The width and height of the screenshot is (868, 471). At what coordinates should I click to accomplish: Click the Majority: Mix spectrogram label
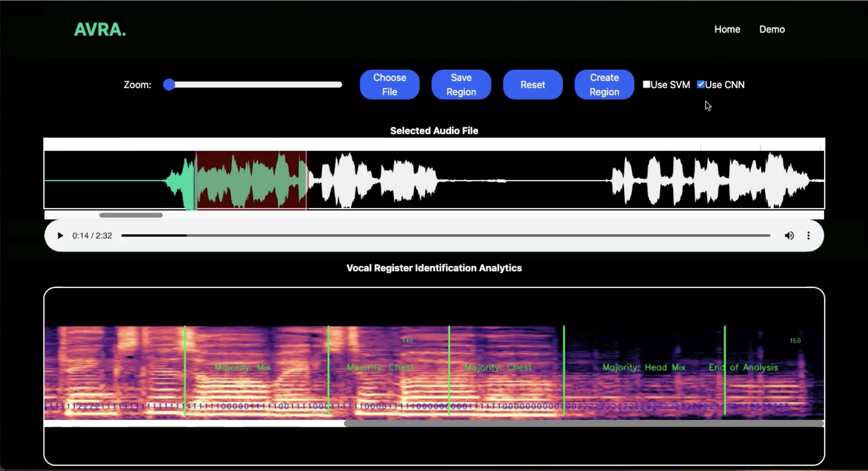coord(242,367)
